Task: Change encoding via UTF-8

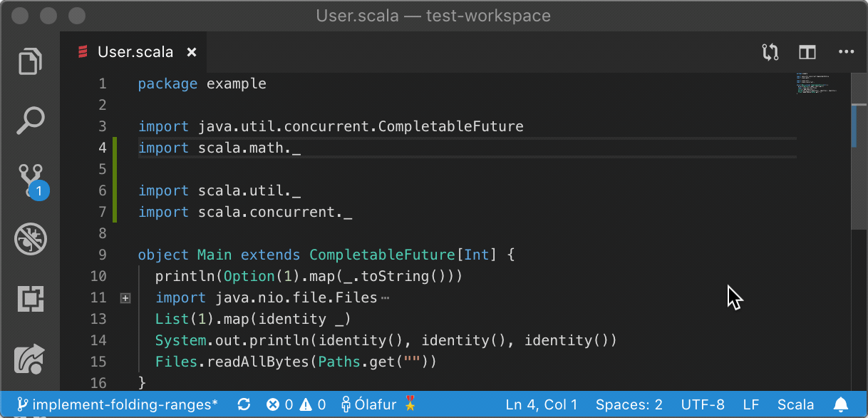Action: pyautogui.click(x=703, y=405)
